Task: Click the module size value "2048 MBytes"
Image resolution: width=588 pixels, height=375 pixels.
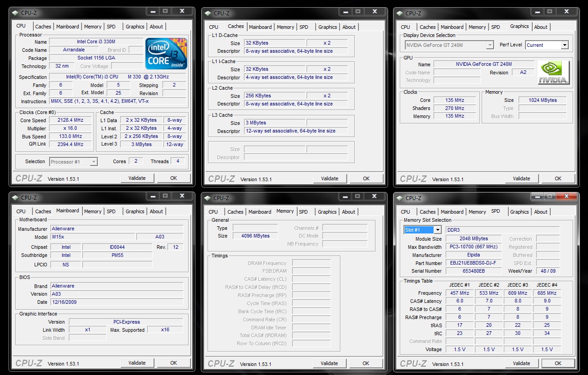Action: tap(474, 239)
